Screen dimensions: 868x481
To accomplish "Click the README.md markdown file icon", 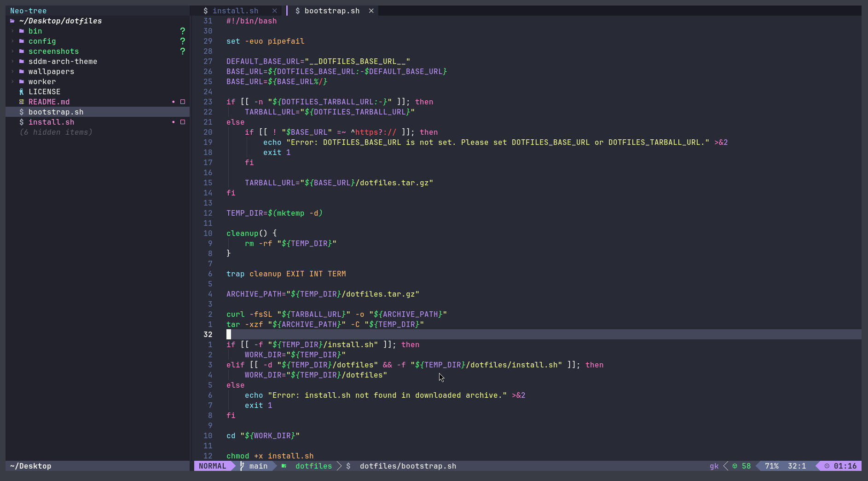I will (22, 102).
